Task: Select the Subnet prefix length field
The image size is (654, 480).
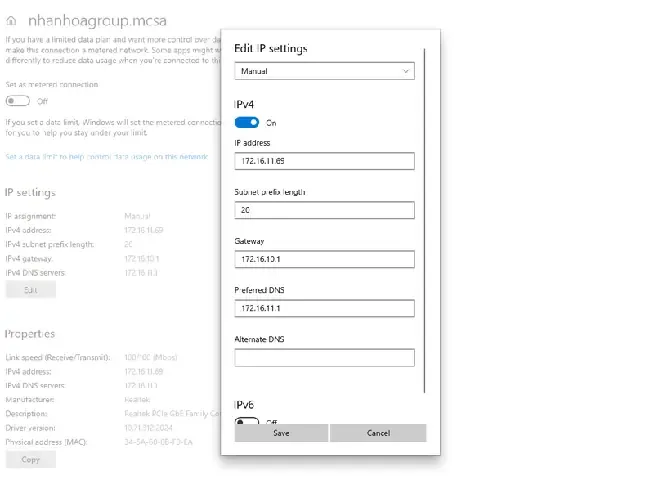Action: (324, 210)
